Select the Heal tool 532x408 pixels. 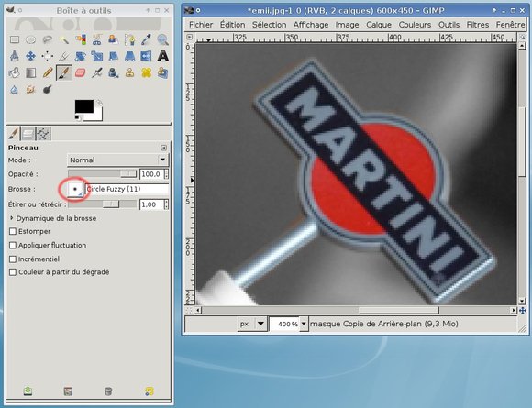[146, 72]
